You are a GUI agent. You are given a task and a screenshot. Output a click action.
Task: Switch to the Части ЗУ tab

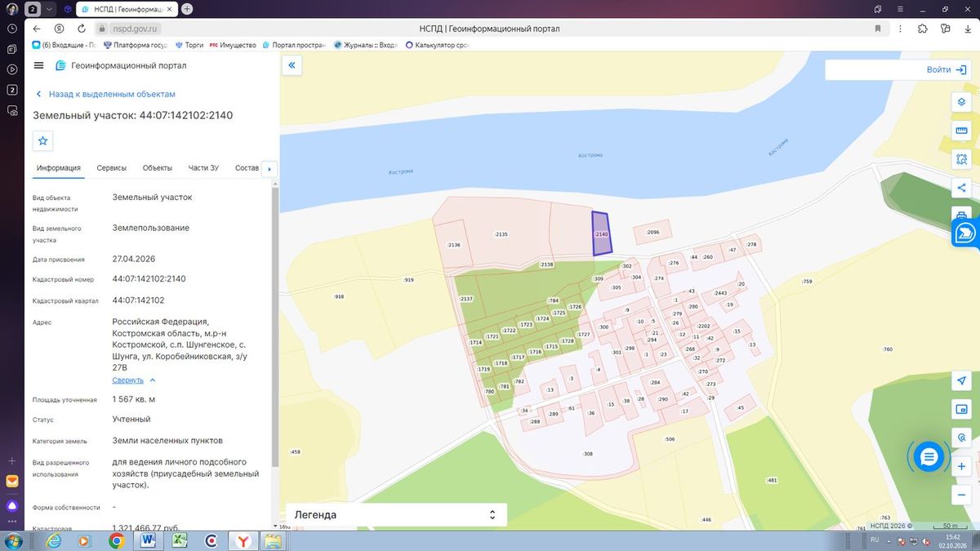point(203,168)
